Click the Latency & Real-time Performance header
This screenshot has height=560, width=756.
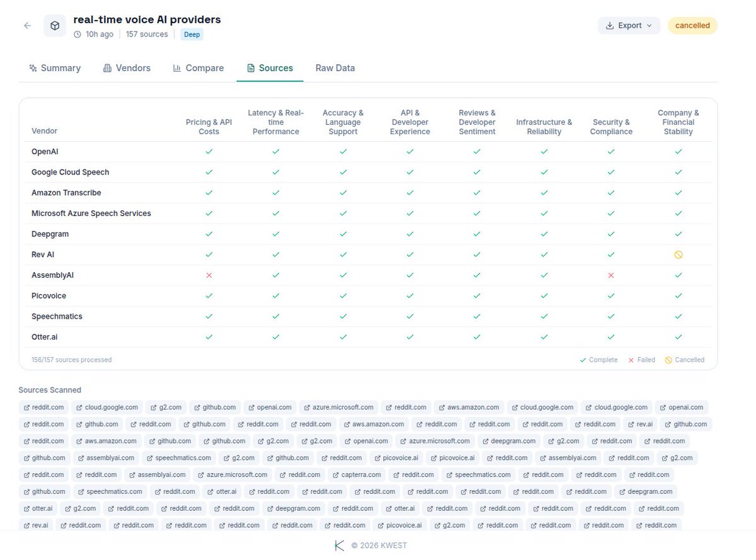pos(276,122)
